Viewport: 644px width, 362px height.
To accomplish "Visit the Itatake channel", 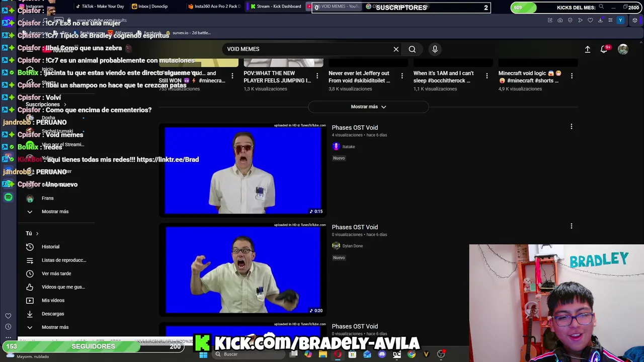I will 348,147.
